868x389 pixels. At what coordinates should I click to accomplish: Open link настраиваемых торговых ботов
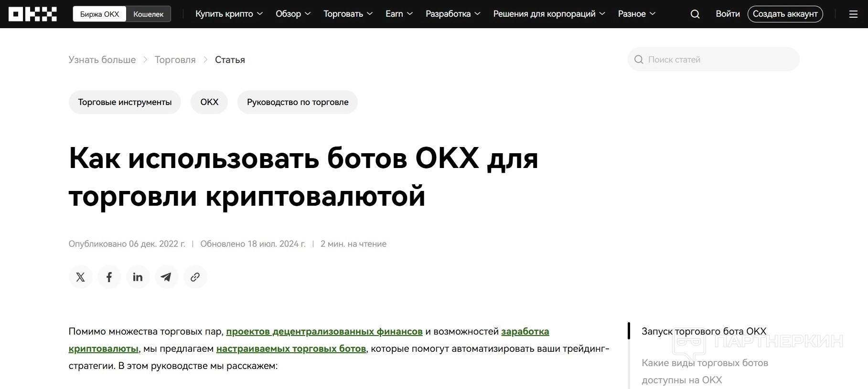(x=291, y=348)
